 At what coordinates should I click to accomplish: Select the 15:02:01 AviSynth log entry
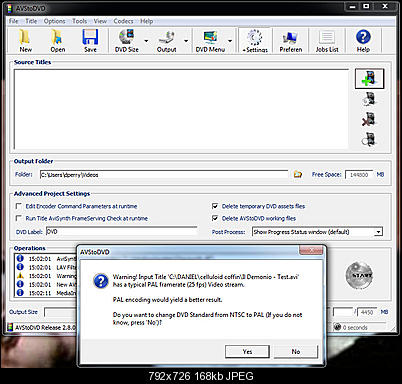tap(47, 259)
